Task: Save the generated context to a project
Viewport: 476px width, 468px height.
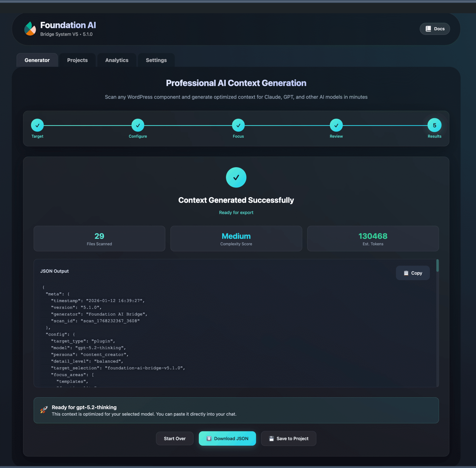Action: [289, 438]
